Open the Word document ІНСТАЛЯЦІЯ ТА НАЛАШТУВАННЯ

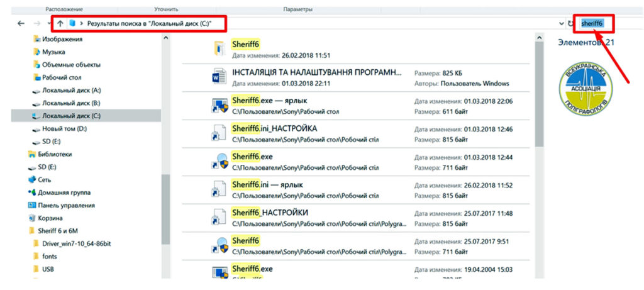coord(316,72)
